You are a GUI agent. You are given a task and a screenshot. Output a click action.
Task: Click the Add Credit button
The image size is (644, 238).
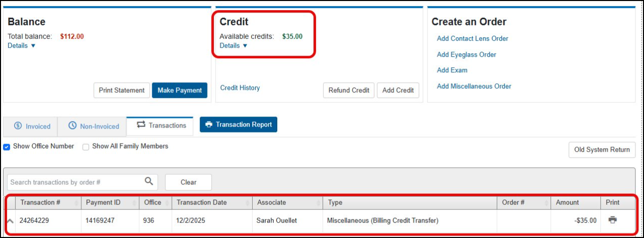398,90
